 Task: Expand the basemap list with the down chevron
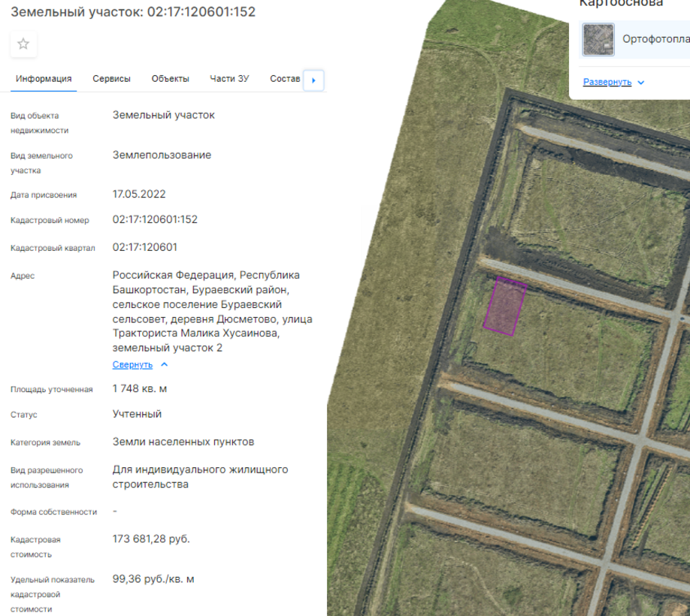point(641,83)
